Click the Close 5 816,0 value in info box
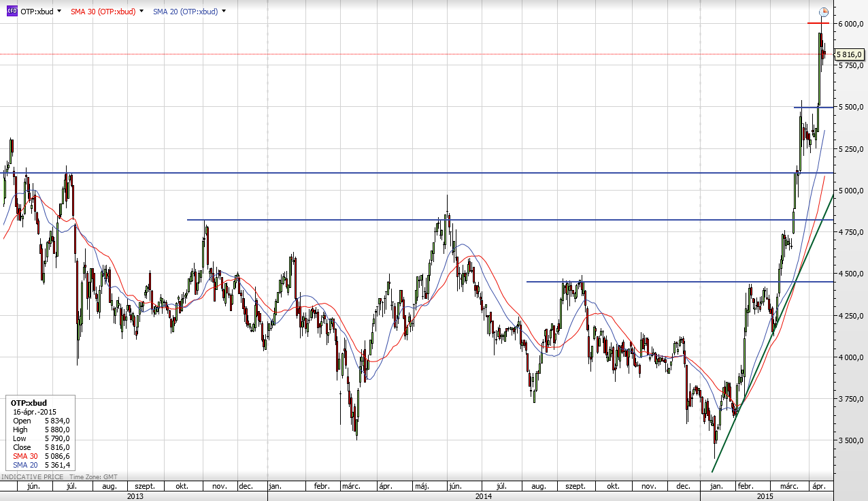This screenshot has height=501, width=868. 58,447
